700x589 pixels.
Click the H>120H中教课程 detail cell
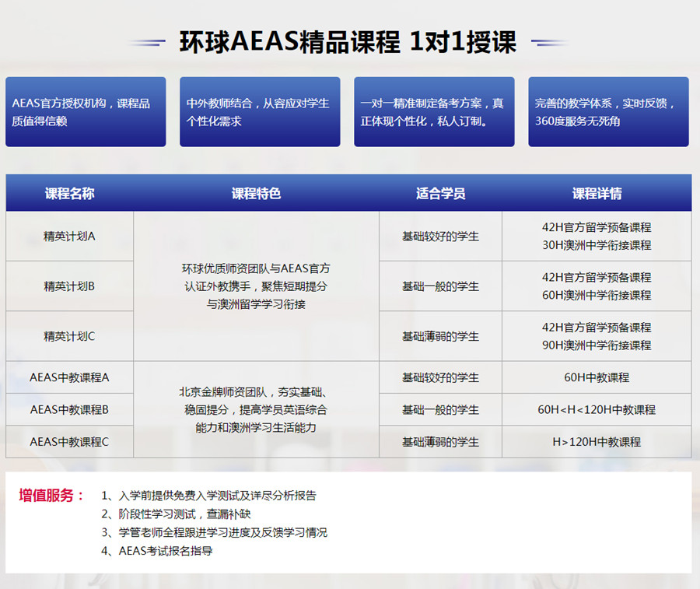tap(597, 442)
